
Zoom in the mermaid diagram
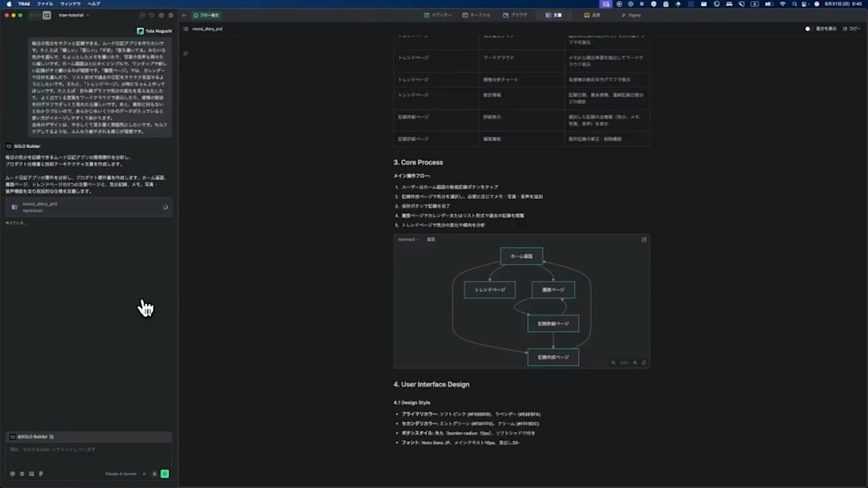point(635,362)
